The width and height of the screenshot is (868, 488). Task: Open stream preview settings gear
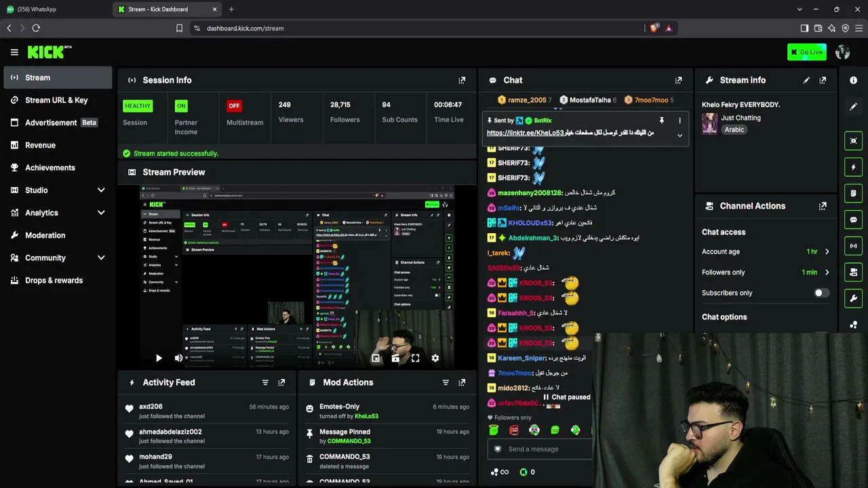point(435,358)
